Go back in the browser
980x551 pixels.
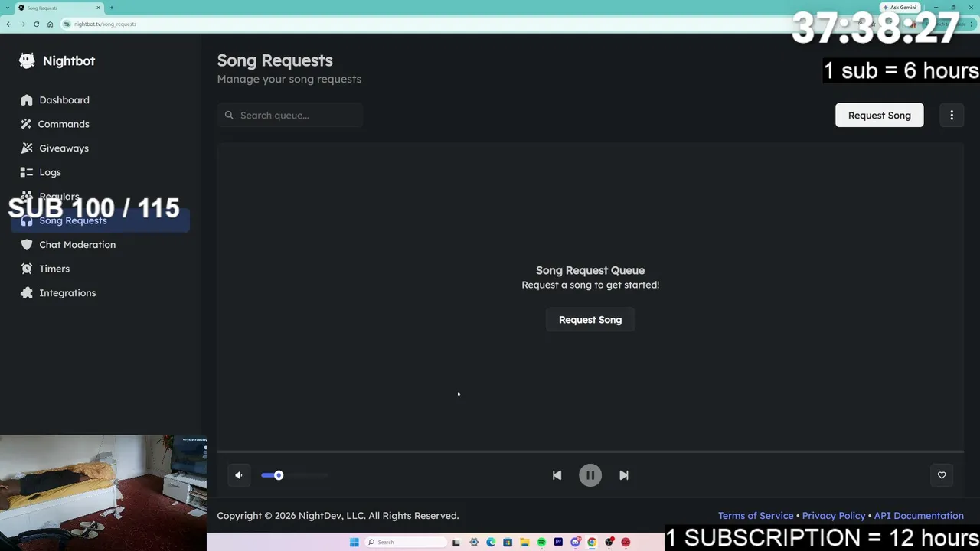tap(8, 24)
